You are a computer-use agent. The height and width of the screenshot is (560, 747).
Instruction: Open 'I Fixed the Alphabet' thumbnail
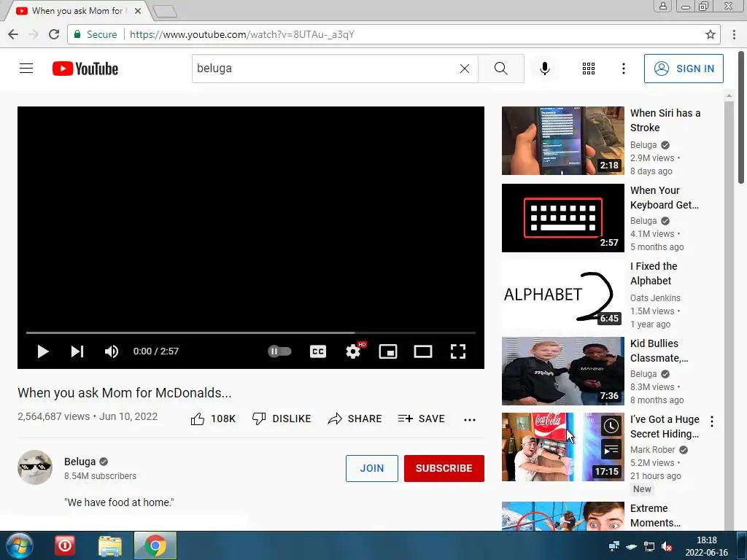click(562, 295)
